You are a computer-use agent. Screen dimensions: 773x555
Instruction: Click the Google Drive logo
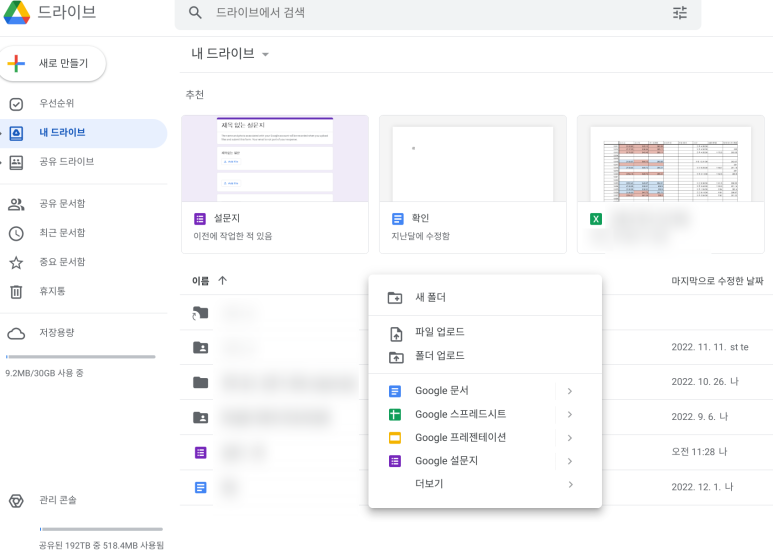coord(17,12)
